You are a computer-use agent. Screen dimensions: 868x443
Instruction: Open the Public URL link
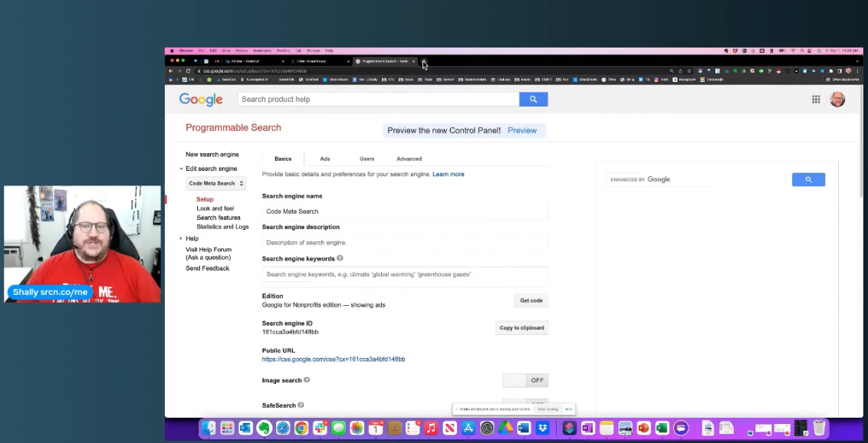coord(334,359)
